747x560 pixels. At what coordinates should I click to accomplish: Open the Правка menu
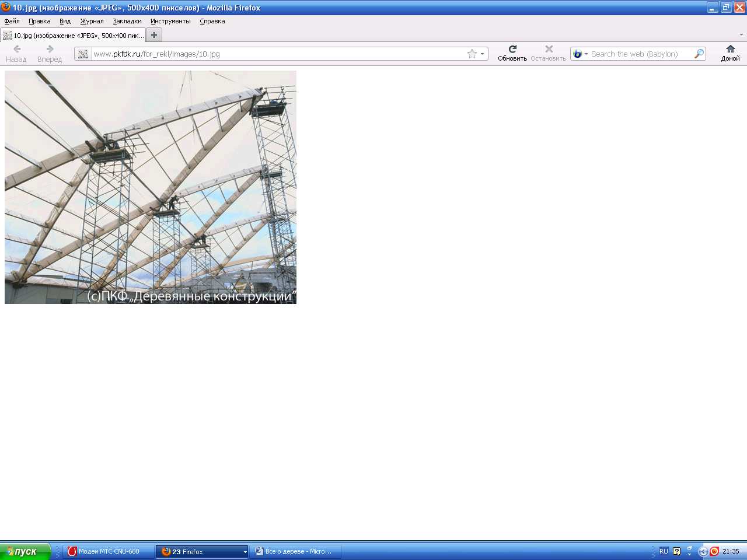click(x=39, y=21)
